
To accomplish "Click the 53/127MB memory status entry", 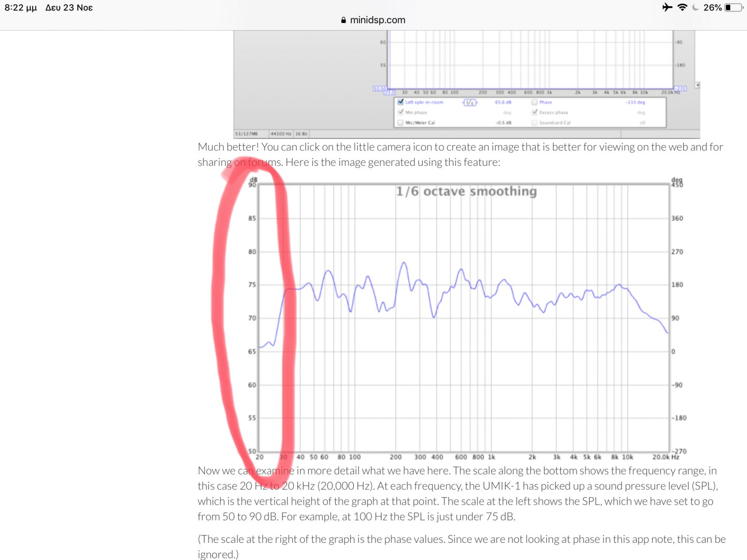I will [246, 134].
